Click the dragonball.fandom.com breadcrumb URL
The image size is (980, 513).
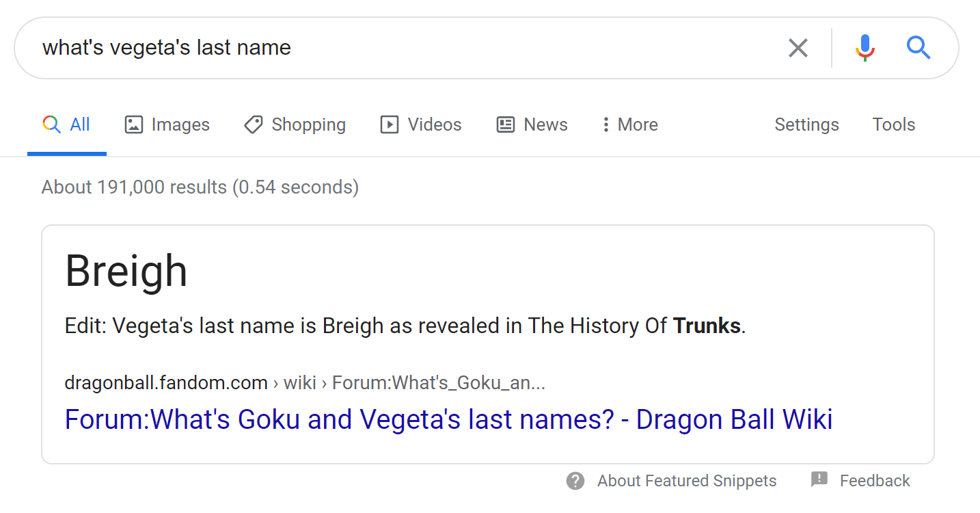pos(166,383)
